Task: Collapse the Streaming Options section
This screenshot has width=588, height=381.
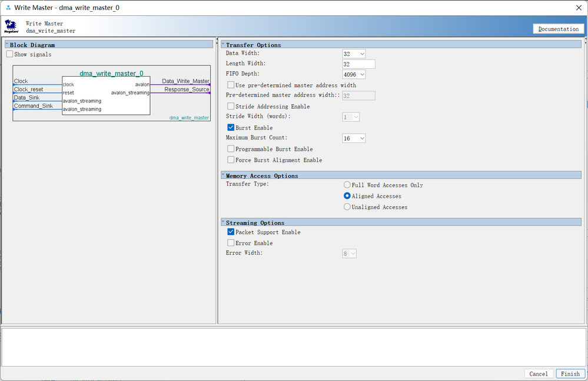Action: pyautogui.click(x=223, y=223)
